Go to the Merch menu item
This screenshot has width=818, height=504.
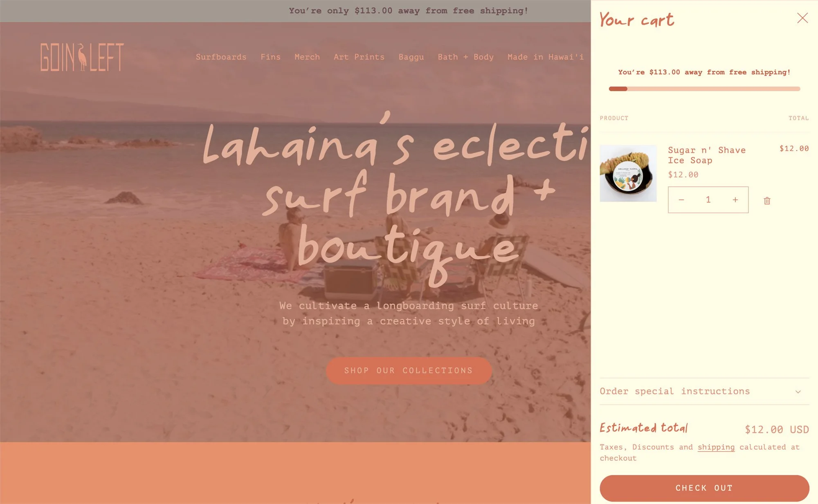point(307,57)
